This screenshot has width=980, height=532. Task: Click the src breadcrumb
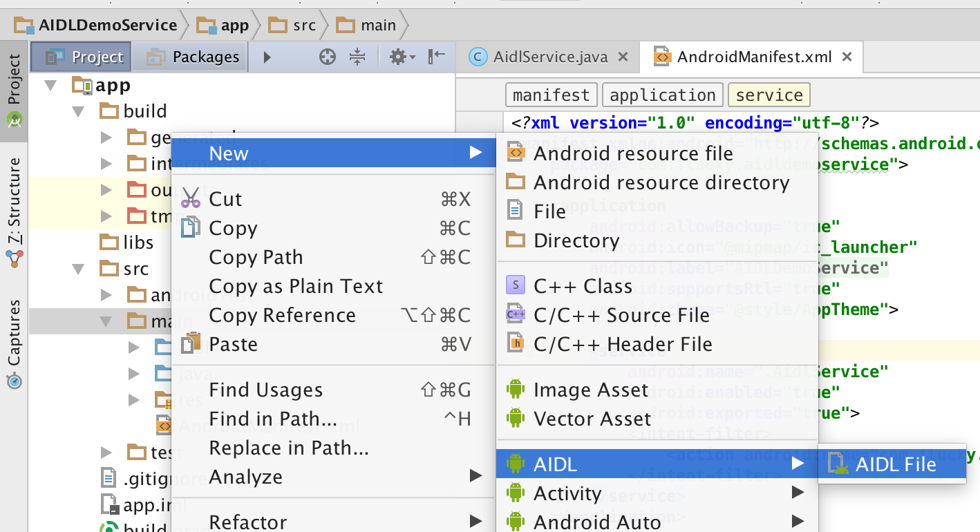click(x=292, y=26)
